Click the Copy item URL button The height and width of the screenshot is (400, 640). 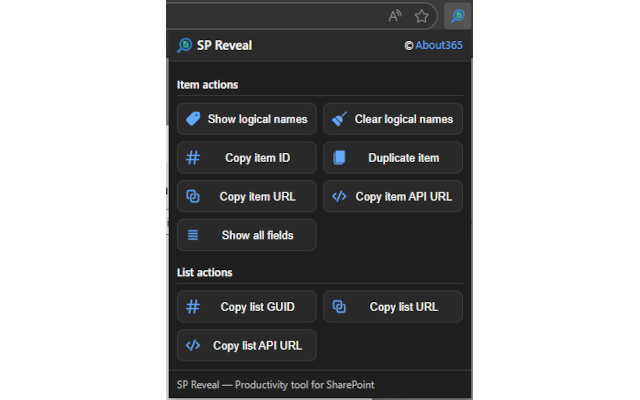click(x=247, y=196)
